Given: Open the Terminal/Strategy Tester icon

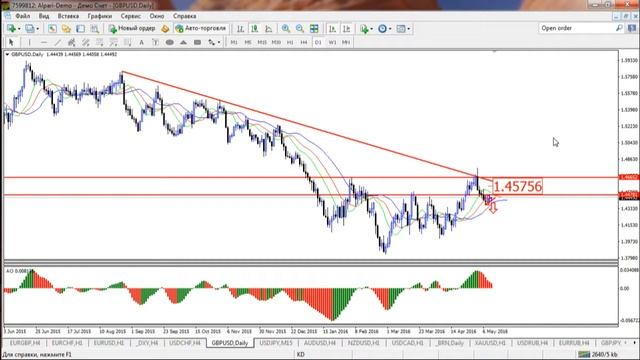Looking at the screenshot, I should [x=95, y=29].
